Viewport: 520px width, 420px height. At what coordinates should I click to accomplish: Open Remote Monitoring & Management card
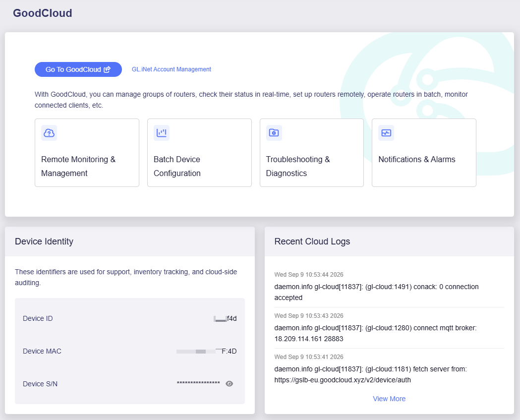(x=87, y=153)
